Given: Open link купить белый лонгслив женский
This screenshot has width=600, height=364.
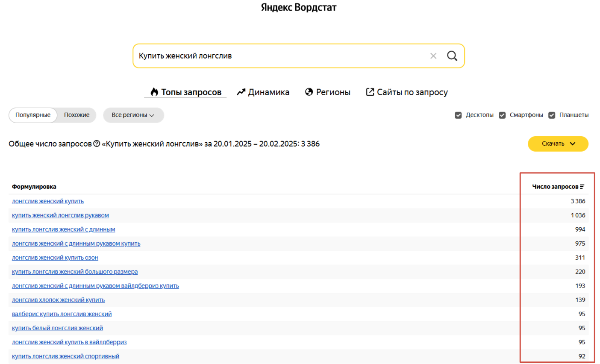Looking at the screenshot, I should (57, 328).
